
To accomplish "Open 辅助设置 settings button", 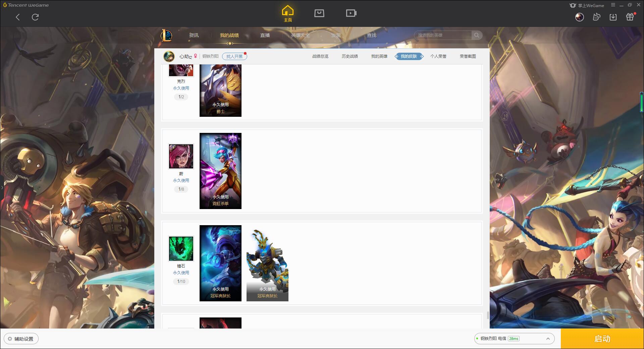I will [21, 339].
